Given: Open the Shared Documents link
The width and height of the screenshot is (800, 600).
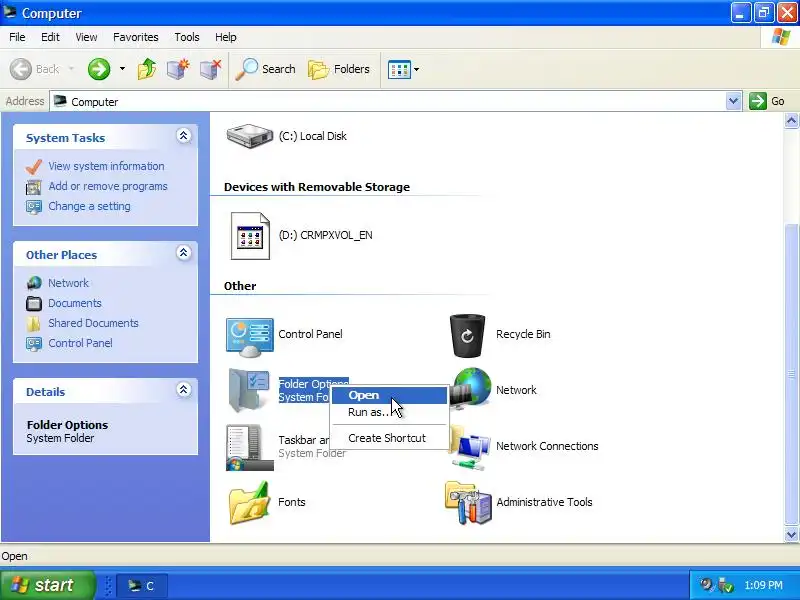Looking at the screenshot, I should pos(93,323).
